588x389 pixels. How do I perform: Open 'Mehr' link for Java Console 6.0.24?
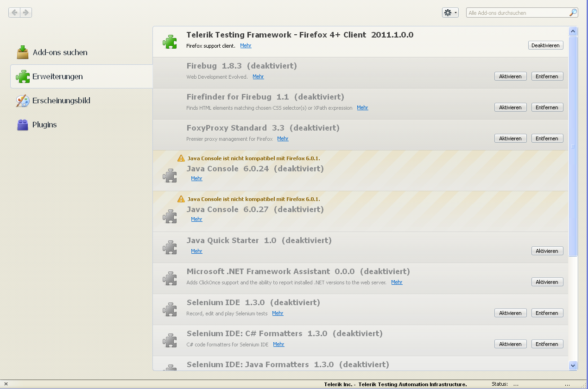pos(196,179)
